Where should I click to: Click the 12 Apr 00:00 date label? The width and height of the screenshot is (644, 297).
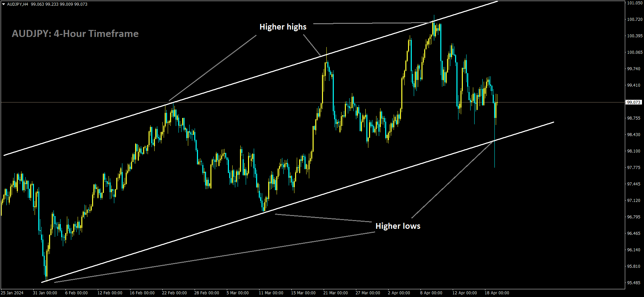pos(465,293)
